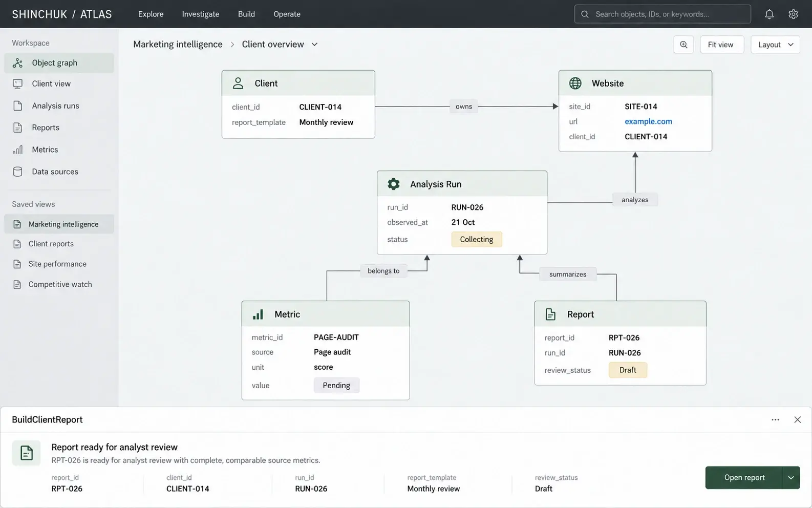Select the Client reports saved view
Image resolution: width=812 pixels, height=508 pixels.
(x=59, y=244)
